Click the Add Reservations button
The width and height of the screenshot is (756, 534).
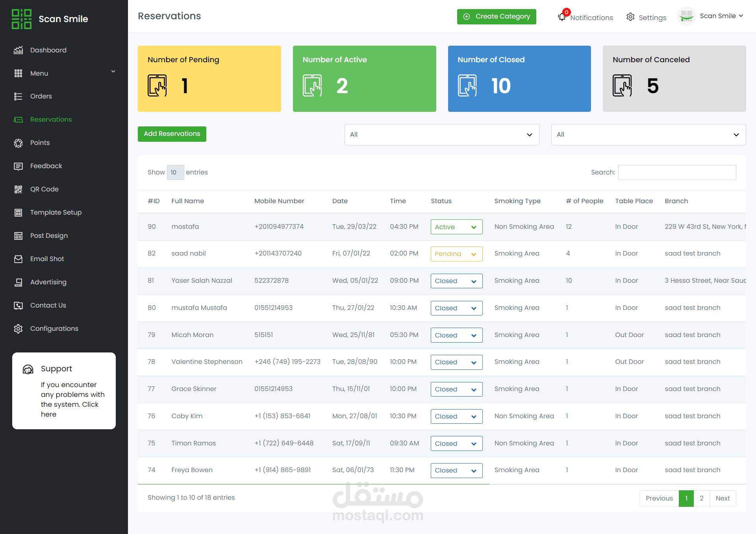pyautogui.click(x=172, y=134)
